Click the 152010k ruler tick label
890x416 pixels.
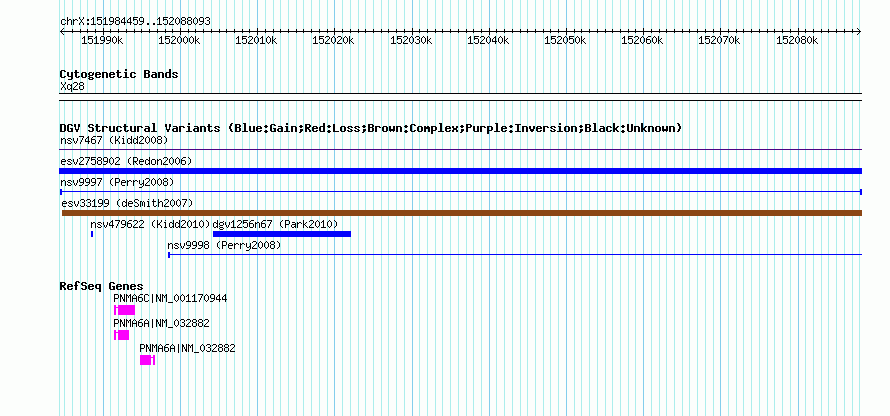tap(256, 40)
